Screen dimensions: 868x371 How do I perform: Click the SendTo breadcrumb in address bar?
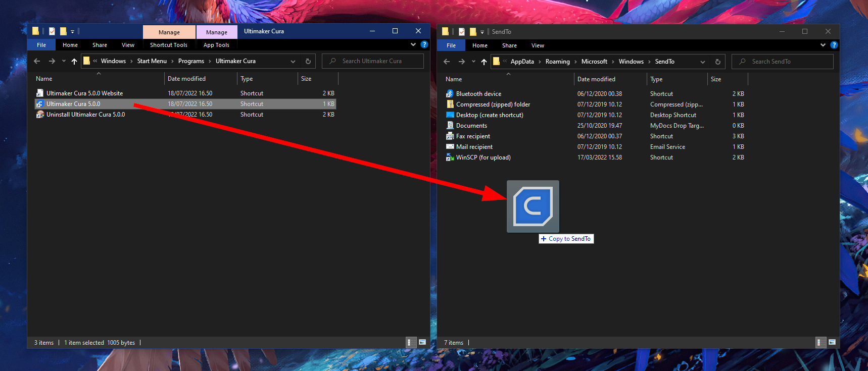[x=664, y=62]
